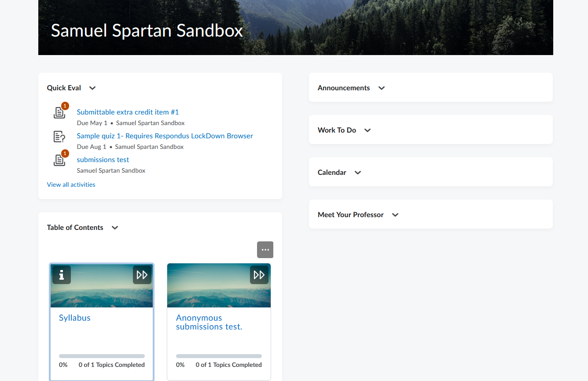Viewport: 588px width, 381px height.
Task: Click the Table of Contents heading text
Action: tap(75, 228)
